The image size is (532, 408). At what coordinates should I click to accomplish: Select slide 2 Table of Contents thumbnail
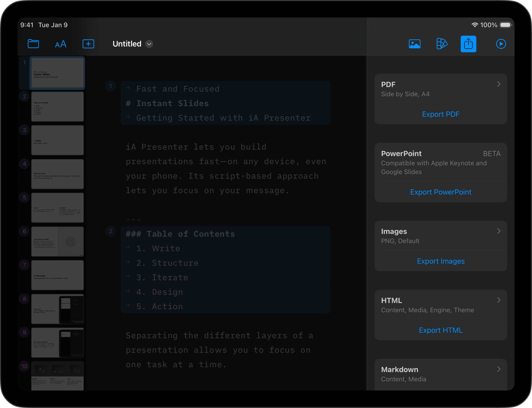click(x=57, y=107)
